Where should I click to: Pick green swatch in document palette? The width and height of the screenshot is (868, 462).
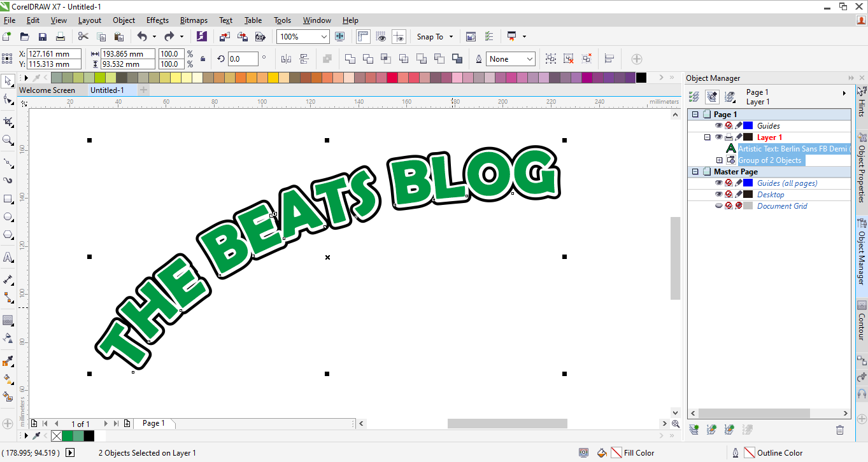[67, 436]
